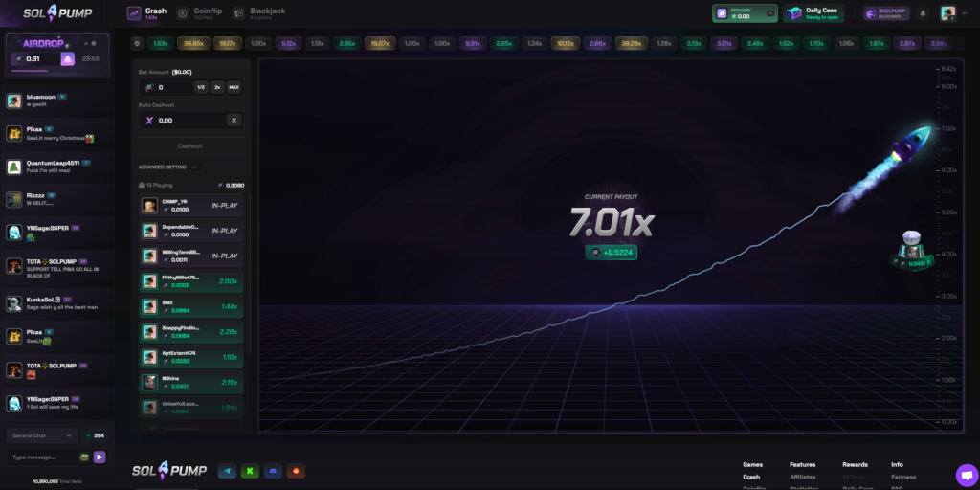
Task: Click Rizzzz's chat avatar
Action: [x=14, y=199]
